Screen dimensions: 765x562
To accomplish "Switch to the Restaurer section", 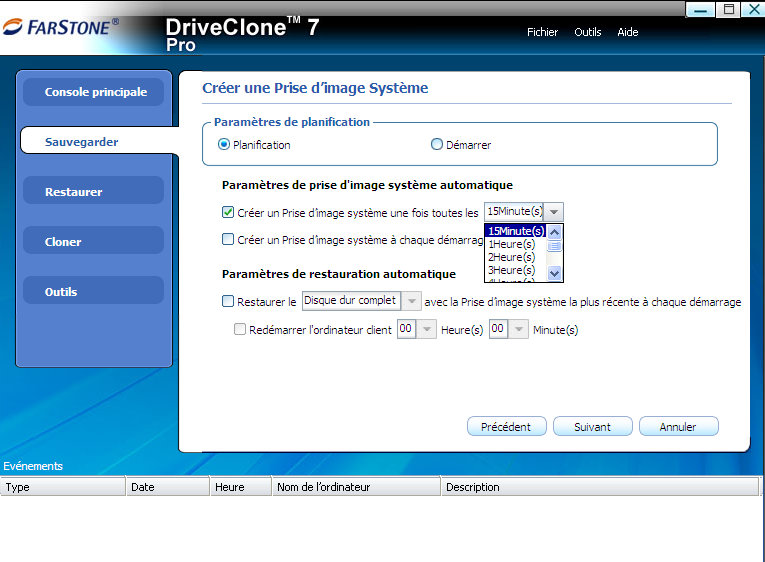I will [x=93, y=191].
